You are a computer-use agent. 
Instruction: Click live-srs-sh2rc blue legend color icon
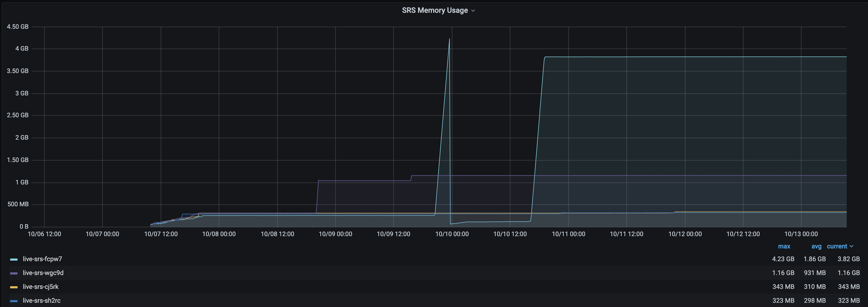pos(14,301)
